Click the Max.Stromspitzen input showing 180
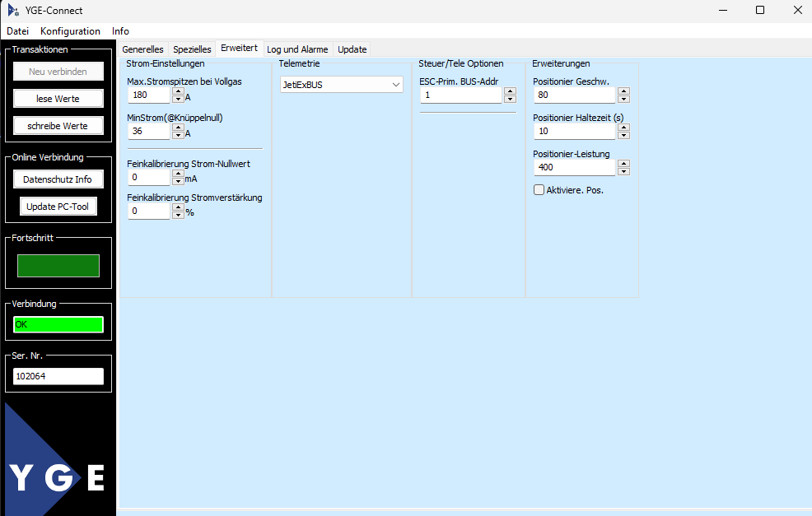Screen dimensions: 812x516 coord(149,95)
